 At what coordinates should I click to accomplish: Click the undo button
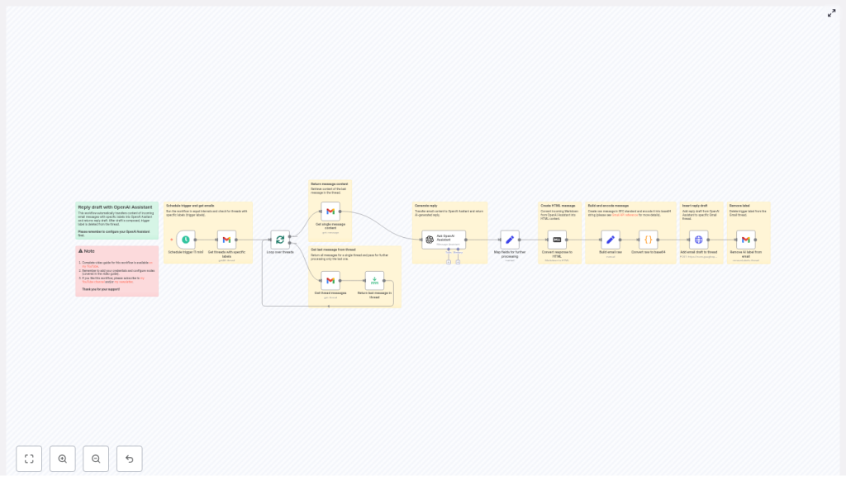click(x=129, y=459)
